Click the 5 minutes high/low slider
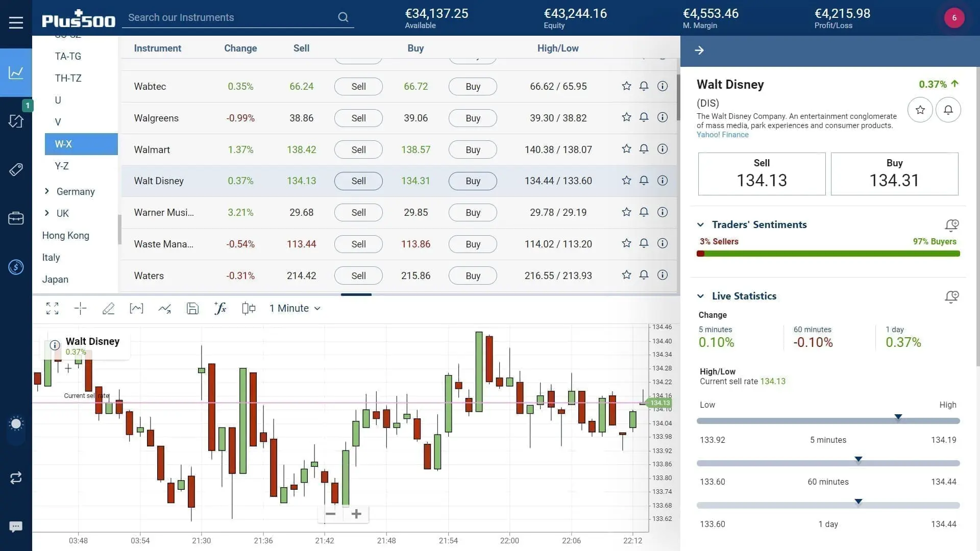Image resolution: width=980 pixels, height=551 pixels. [828, 421]
